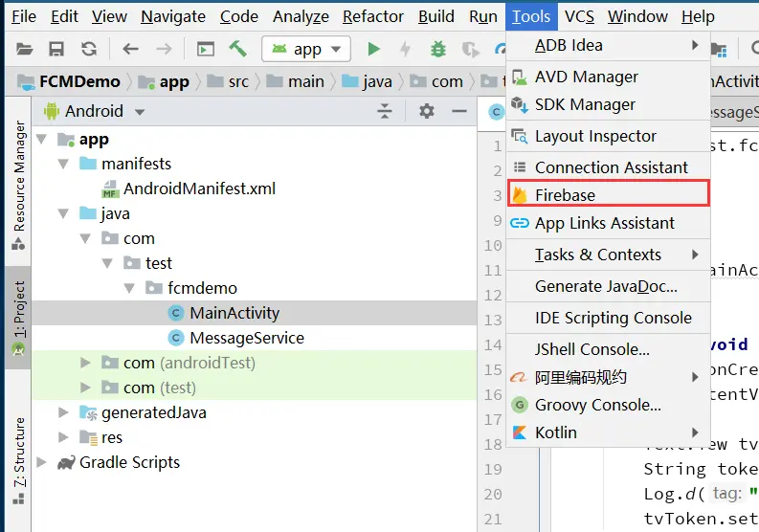Click the Connection Assistant list icon

(520, 167)
